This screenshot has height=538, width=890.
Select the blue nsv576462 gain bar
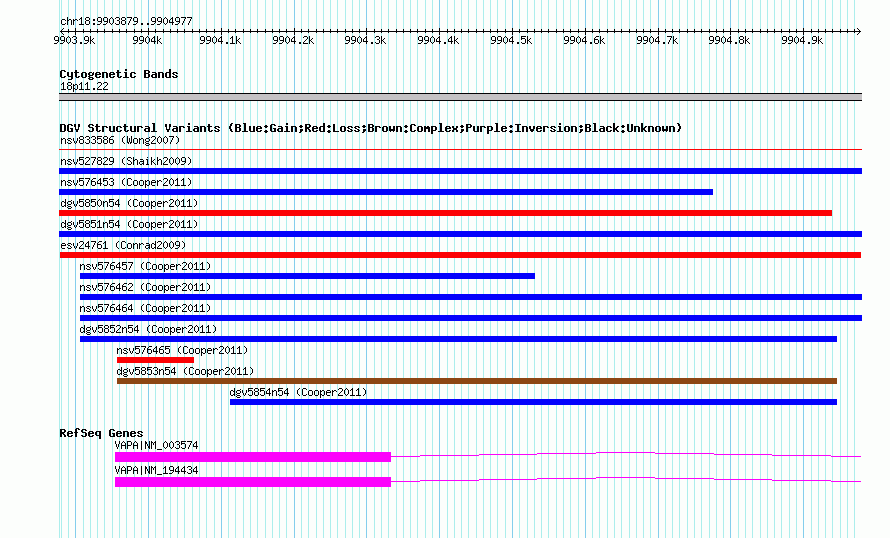point(471,297)
